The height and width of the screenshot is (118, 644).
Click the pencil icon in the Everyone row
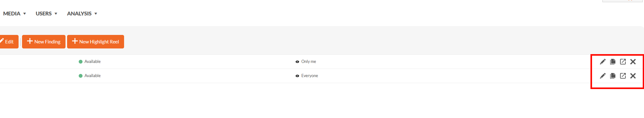[x=602, y=76]
